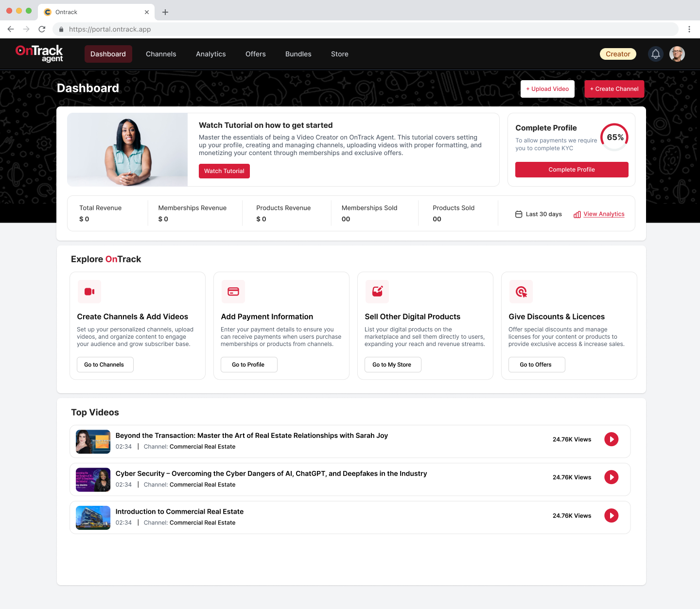700x609 pixels.
Task: Open the View Analytics link
Action: (x=604, y=214)
